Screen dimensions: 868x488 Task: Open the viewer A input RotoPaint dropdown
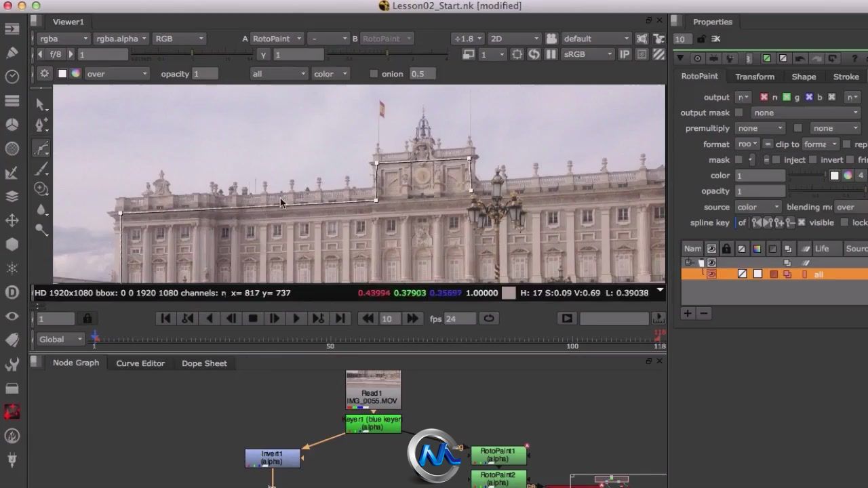pyautogui.click(x=276, y=39)
